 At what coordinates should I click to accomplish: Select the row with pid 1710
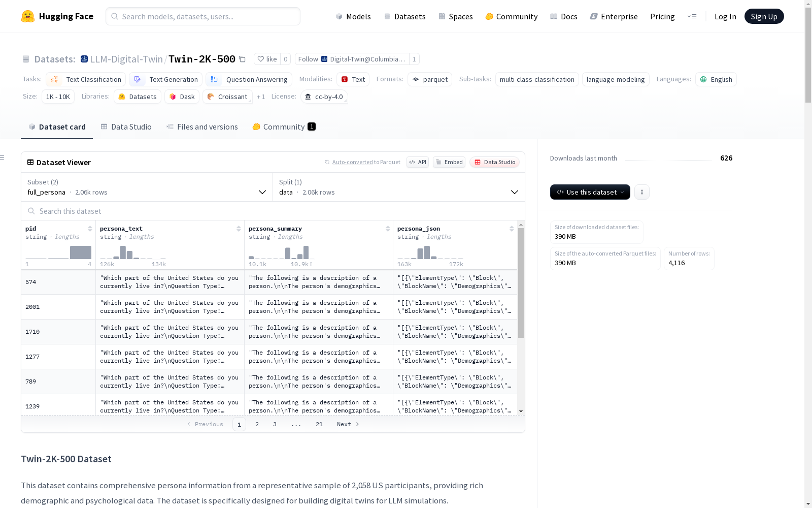click(x=269, y=332)
